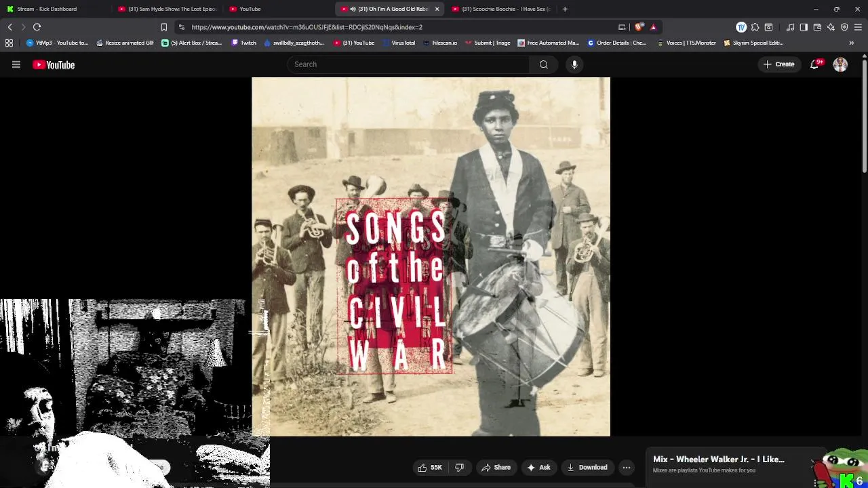Go forward in browser history
868x488 pixels.
(23, 27)
